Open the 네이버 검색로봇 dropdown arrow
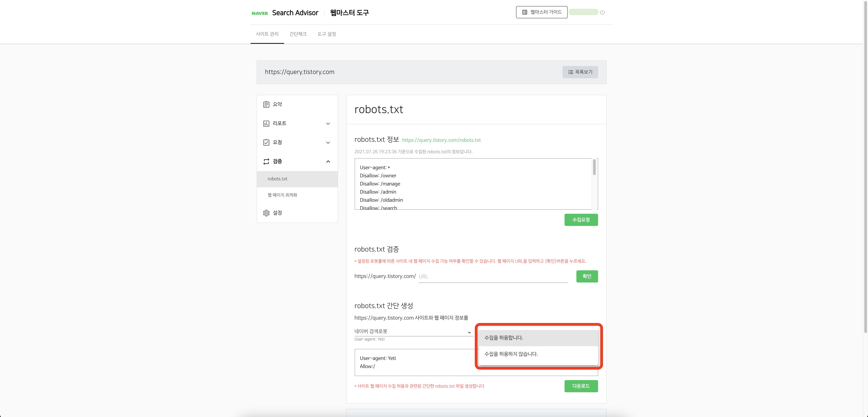The width and height of the screenshot is (868, 417). 469,332
